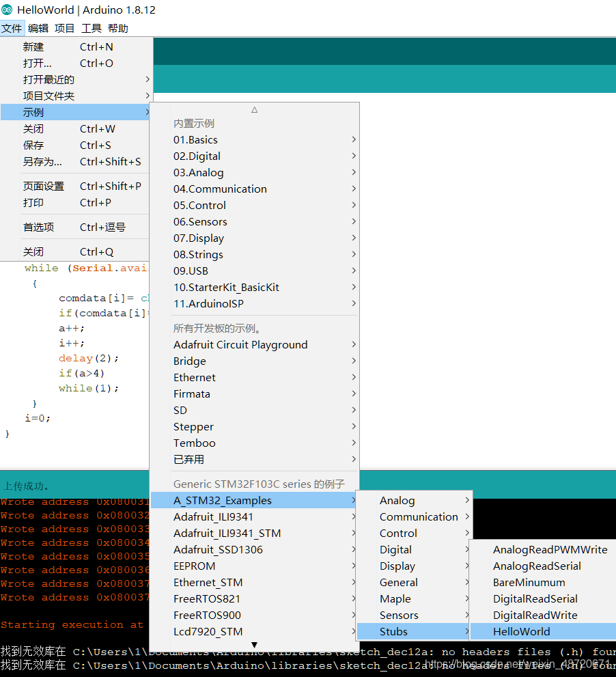The image size is (616, 677).
Task: Choose 关闭 Ctrl+Q to quit
Action: 75,251
